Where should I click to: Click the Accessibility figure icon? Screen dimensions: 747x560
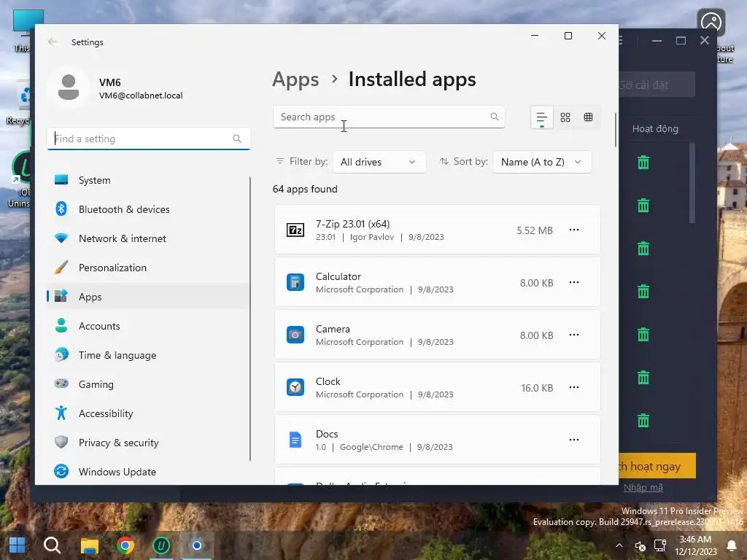61,413
